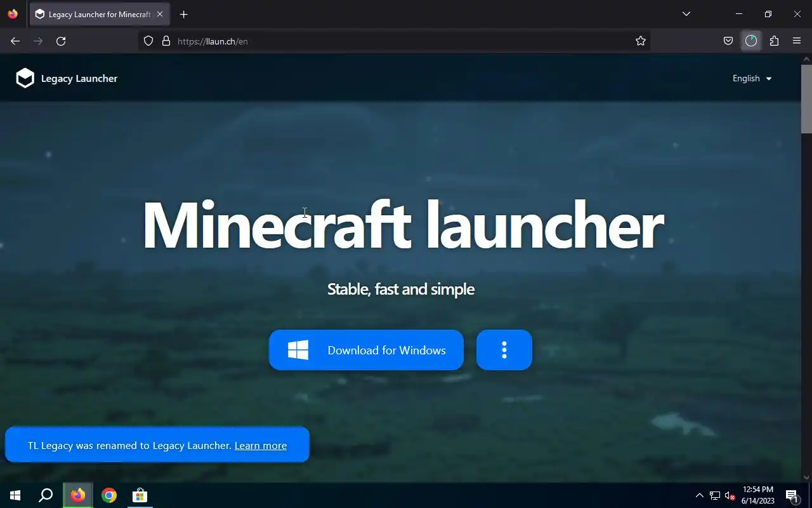
Task: Go back to previous page
Action: tap(15, 41)
